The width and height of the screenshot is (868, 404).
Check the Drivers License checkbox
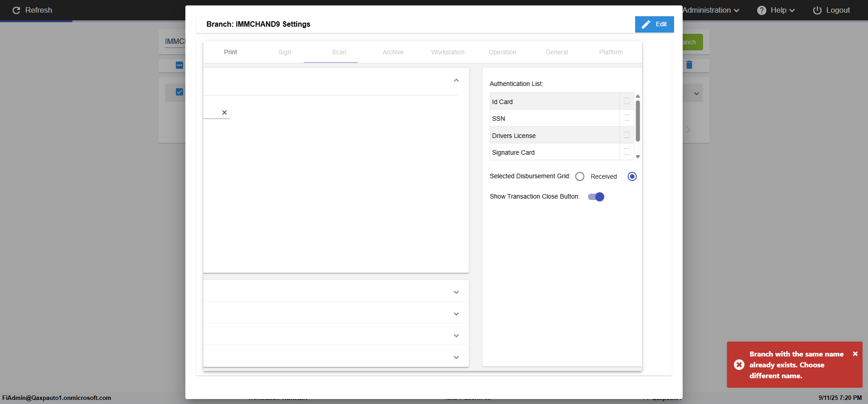pyautogui.click(x=627, y=135)
